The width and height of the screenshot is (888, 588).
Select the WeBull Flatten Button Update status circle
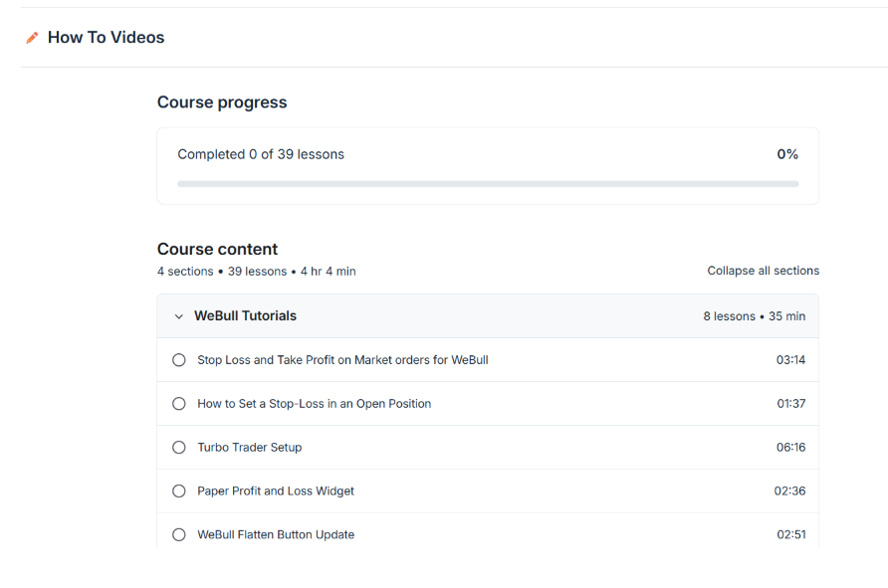pyautogui.click(x=179, y=535)
